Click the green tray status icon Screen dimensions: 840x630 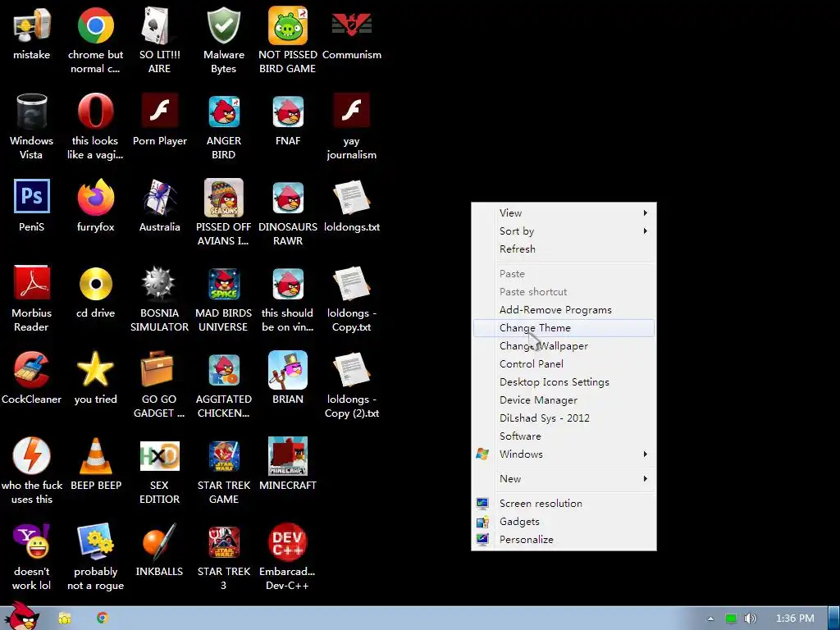click(x=731, y=619)
